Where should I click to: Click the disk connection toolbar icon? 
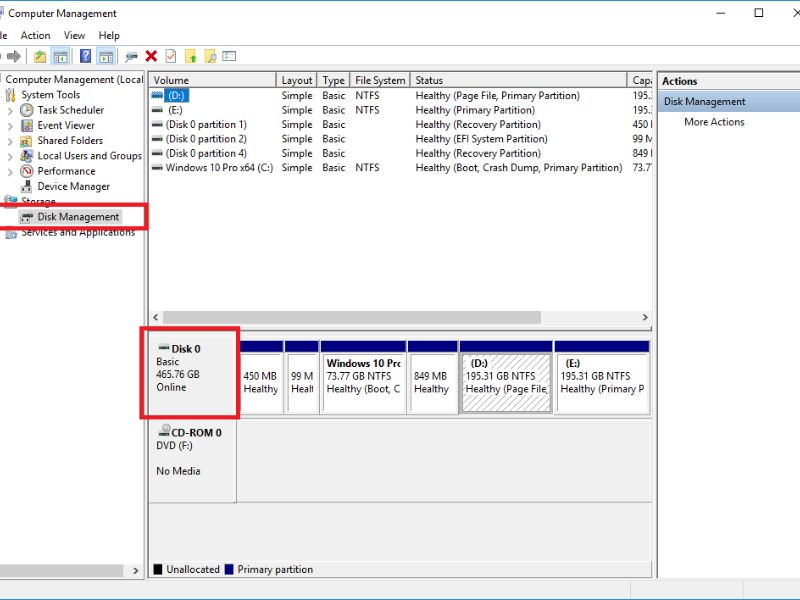[131, 56]
